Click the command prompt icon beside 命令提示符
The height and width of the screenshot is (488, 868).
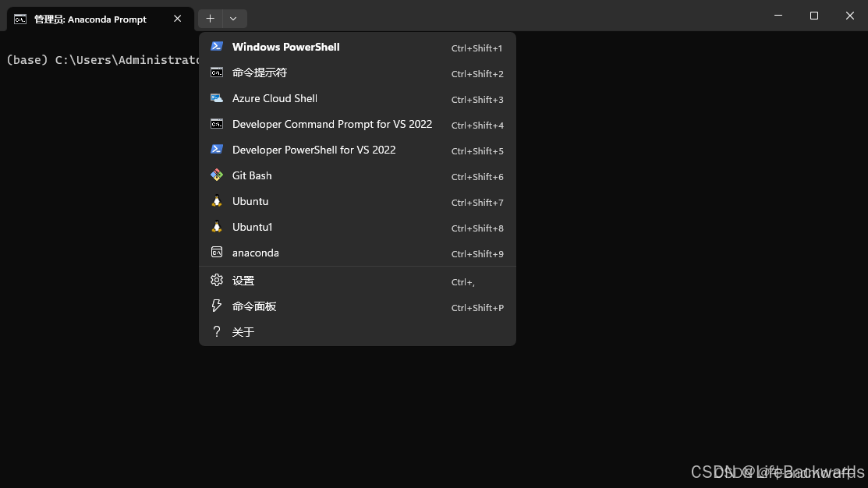click(217, 72)
